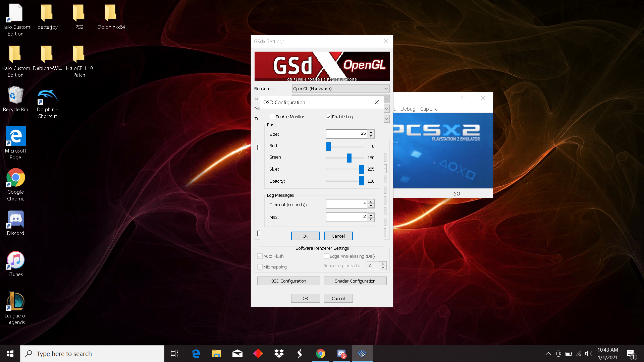Open the Dolphin Shortcut desktop icon
Screen dimensions: 644x362
[x=47, y=97]
